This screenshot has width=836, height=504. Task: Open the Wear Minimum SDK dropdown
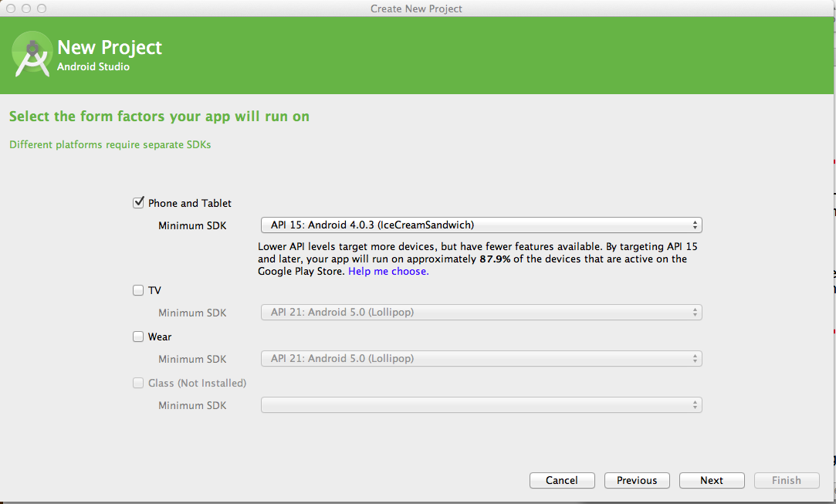[x=482, y=358]
